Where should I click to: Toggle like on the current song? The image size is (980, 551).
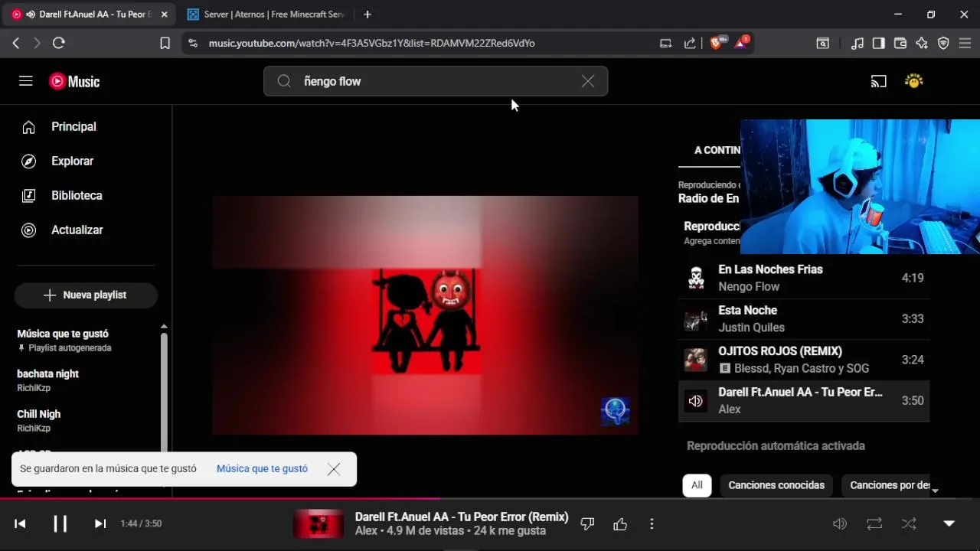[x=620, y=524]
